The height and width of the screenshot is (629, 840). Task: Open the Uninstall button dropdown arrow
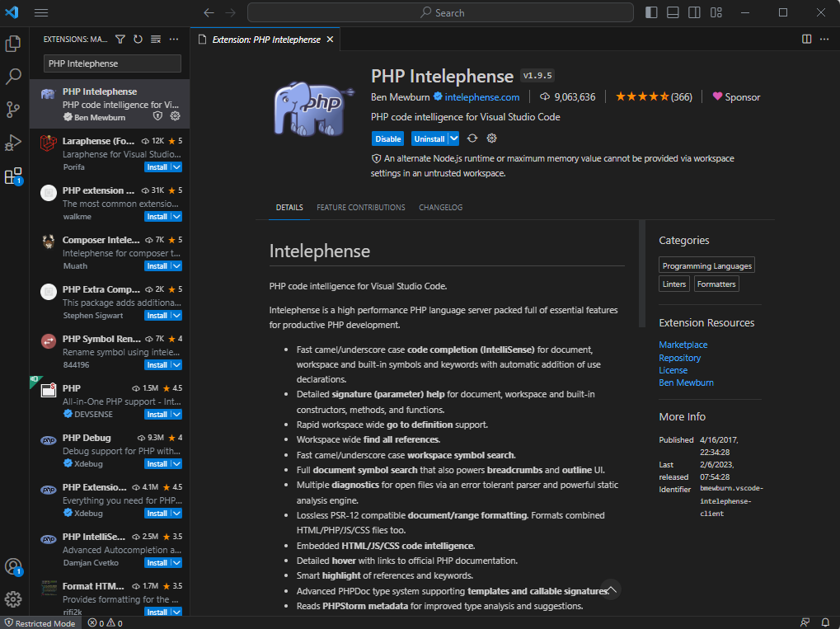pyautogui.click(x=453, y=138)
